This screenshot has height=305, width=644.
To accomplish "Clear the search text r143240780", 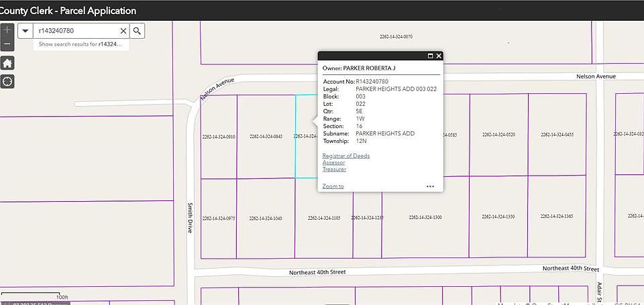I will click(123, 31).
